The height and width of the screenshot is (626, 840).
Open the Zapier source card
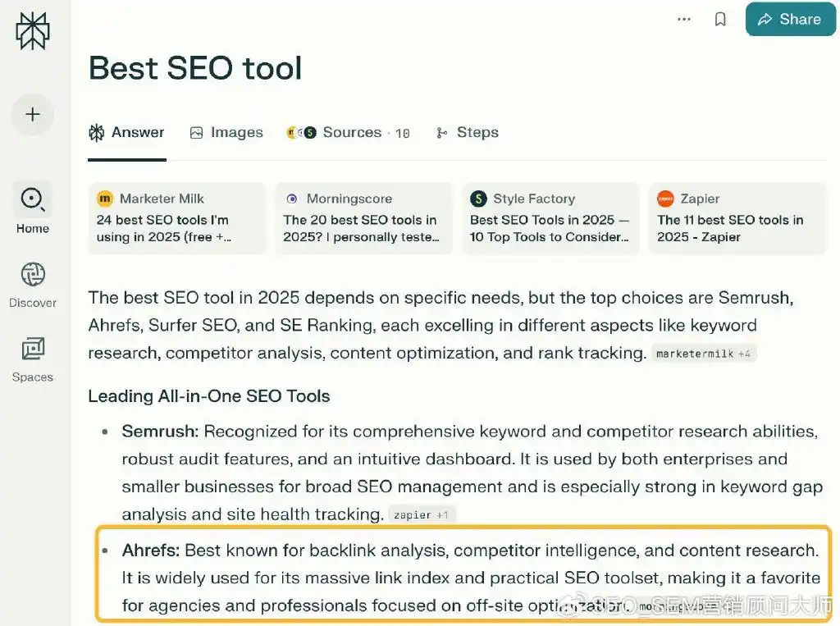pyautogui.click(x=737, y=217)
